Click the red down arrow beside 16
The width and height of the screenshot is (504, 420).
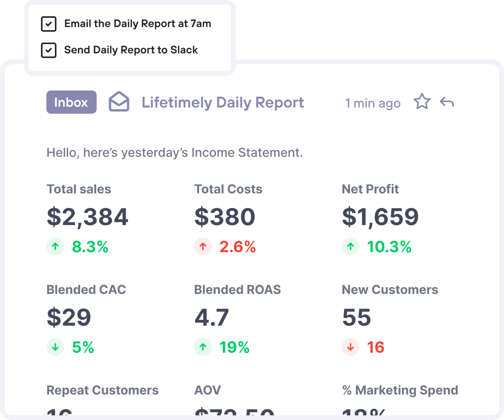(351, 347)
